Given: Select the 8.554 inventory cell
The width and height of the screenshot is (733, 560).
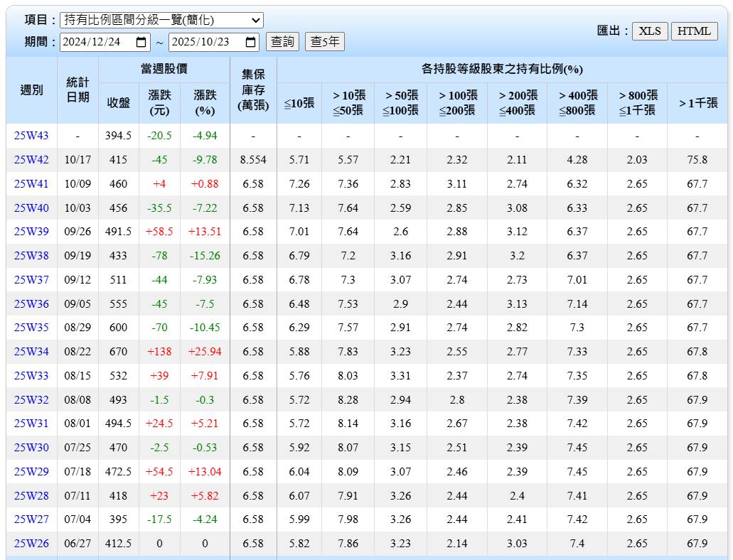Looking at the screenshot, I should pos(253,160).
